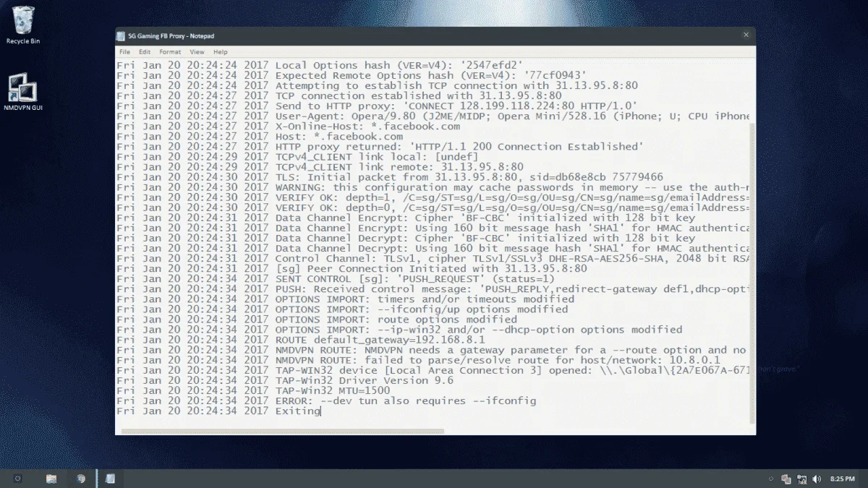Screen dimensions: 868x488
Task: Click the 'ERROR: --dev tun also requires --ifconfig' line
Action: coord(326,401)
